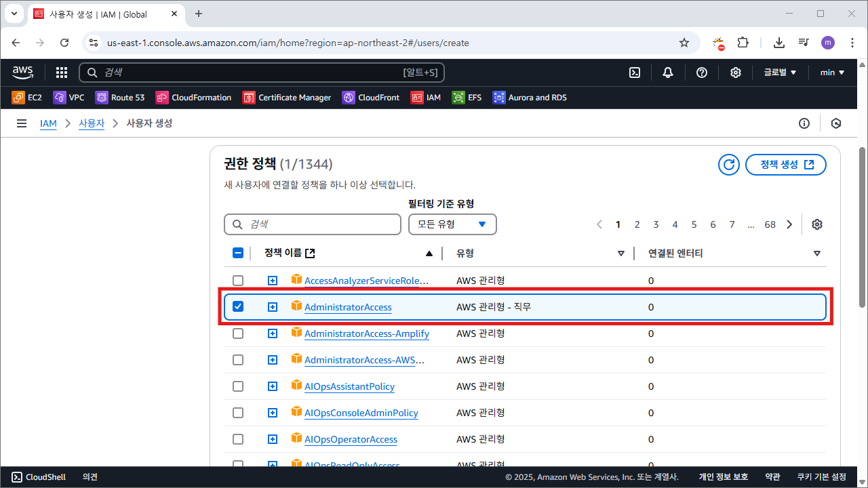Go to IAM breadcrumb link

(48, 123)
